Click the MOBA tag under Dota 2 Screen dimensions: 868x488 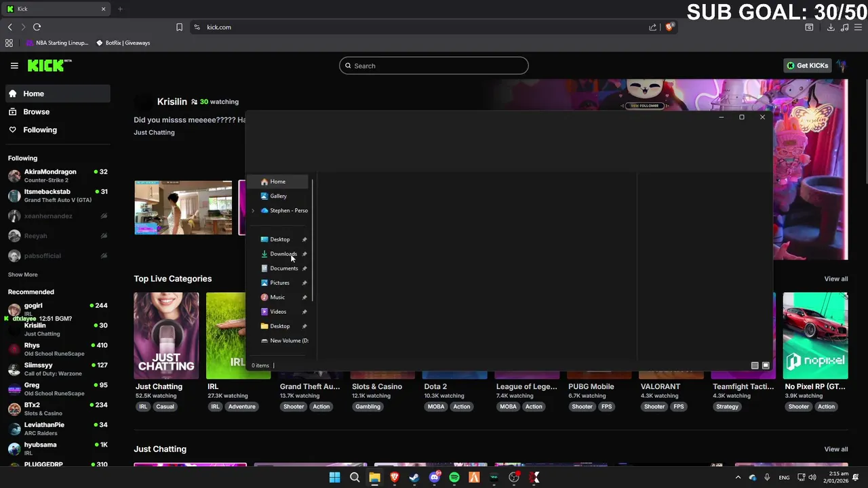(x=436, y=407)
